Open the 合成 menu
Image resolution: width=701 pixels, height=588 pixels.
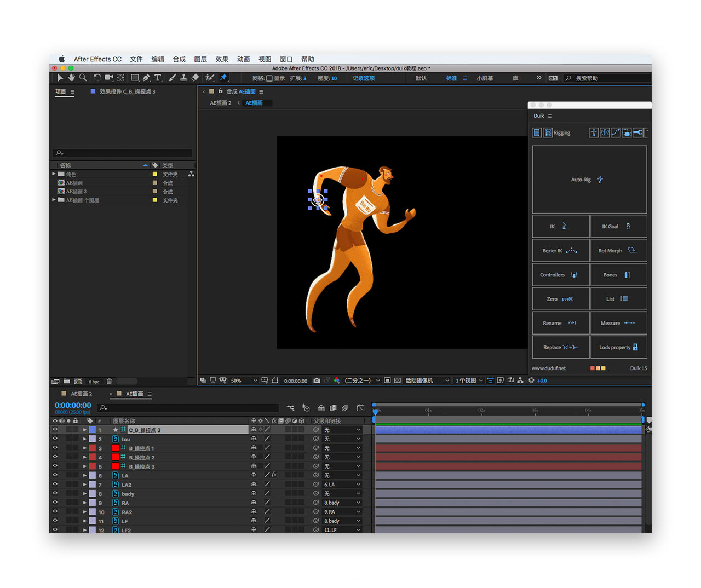(x=179, y=59)
